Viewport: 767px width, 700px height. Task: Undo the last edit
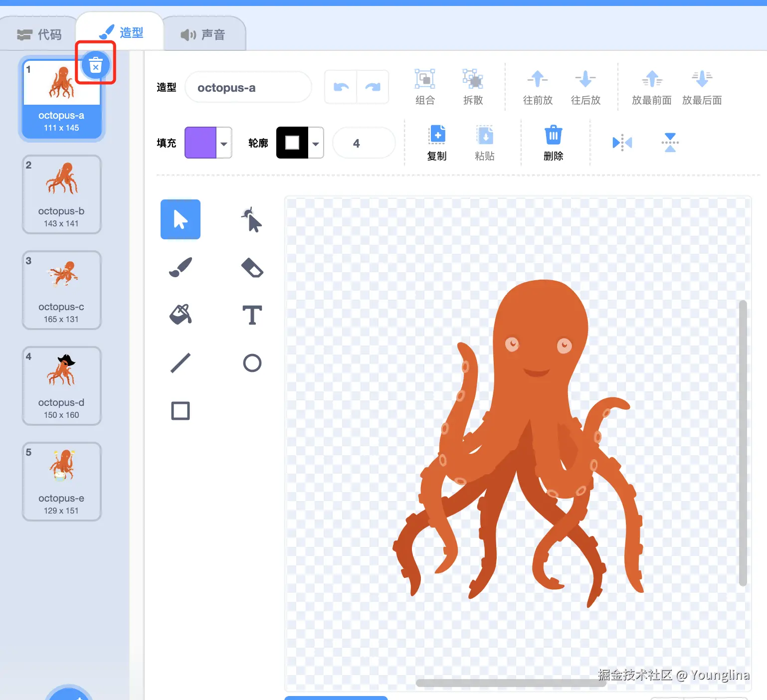point(341,87)
